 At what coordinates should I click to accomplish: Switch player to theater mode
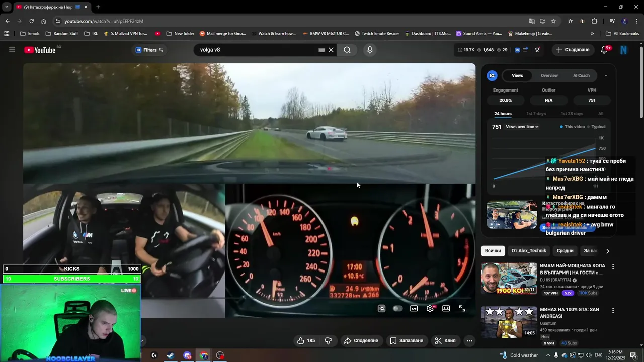pyautogui.click(x=446, y=308)
